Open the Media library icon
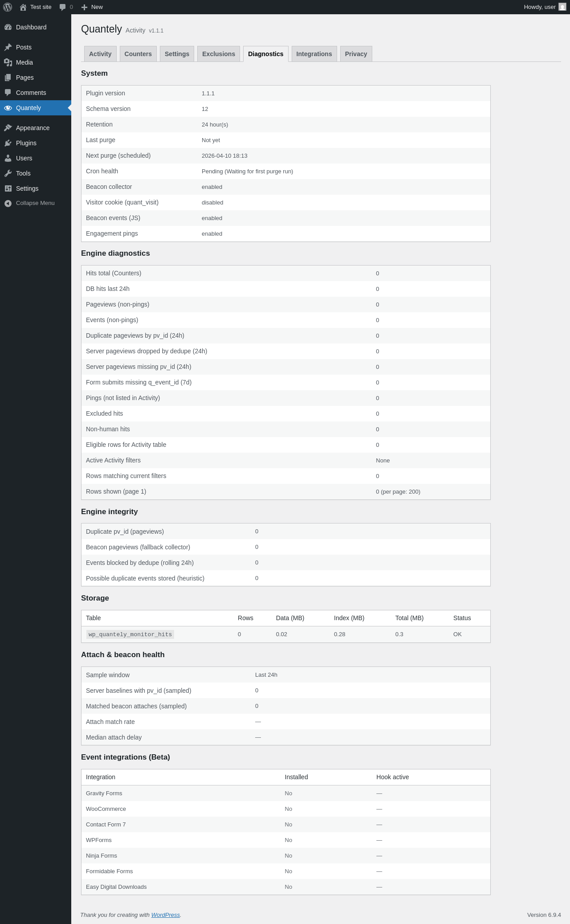Screen dimensions: 570x924 [x=8, y=62]
